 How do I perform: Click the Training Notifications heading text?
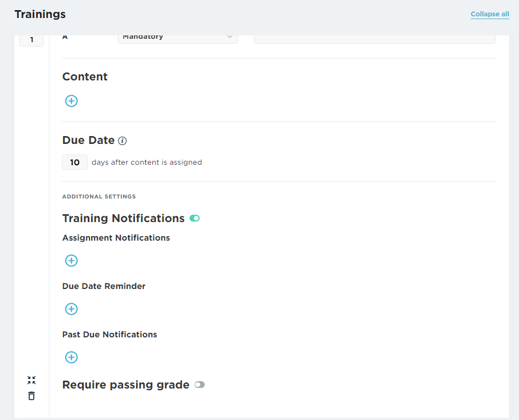tap(124, 218)
